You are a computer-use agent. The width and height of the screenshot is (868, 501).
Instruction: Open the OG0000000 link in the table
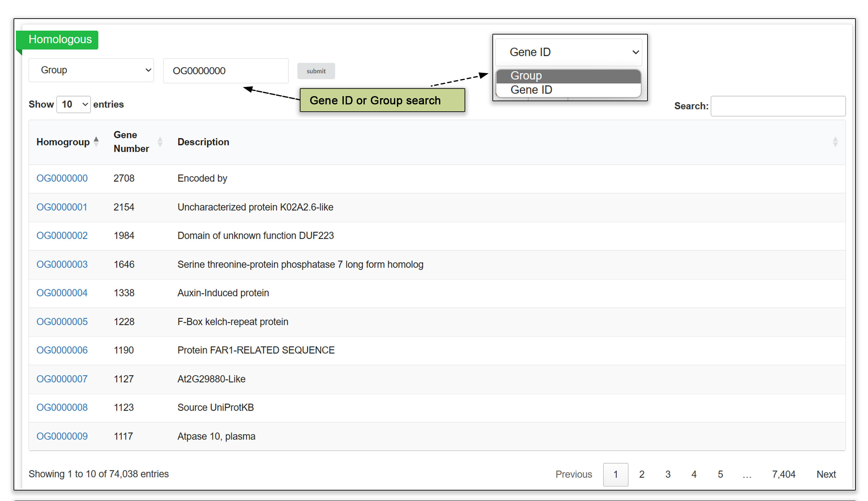point(62,178)
